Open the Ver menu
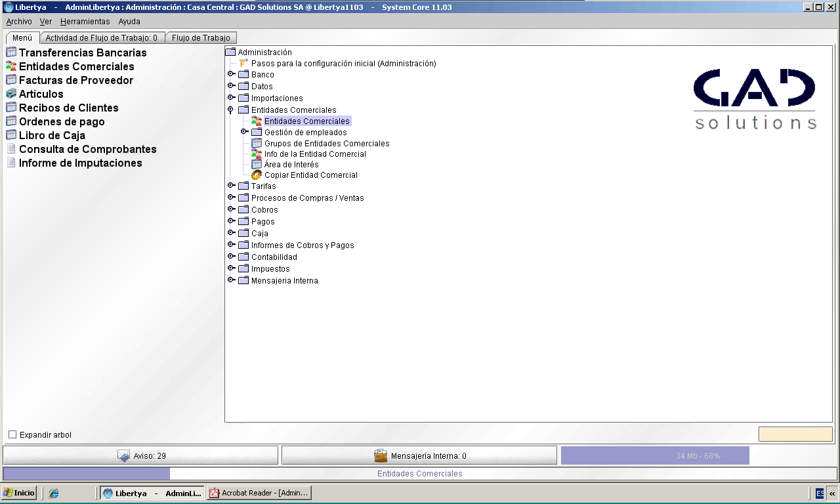The height and width of the screenshot is (504, 840). (x=46, y=22)
